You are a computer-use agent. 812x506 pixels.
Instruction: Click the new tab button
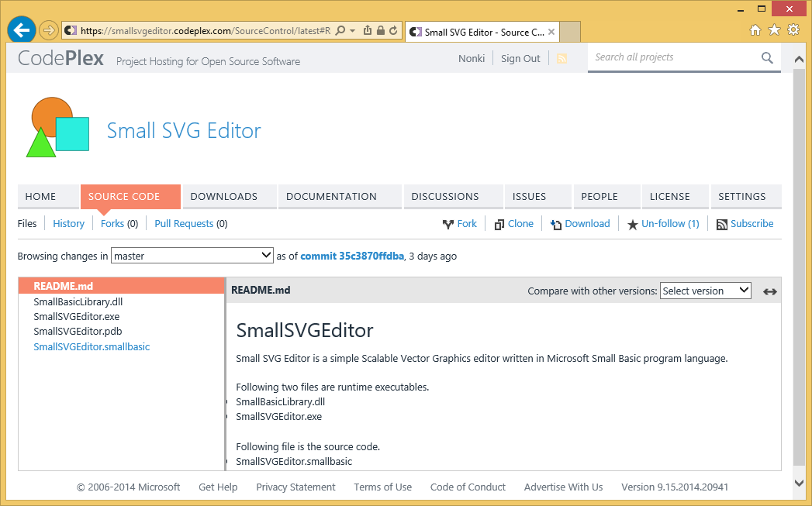570,32
